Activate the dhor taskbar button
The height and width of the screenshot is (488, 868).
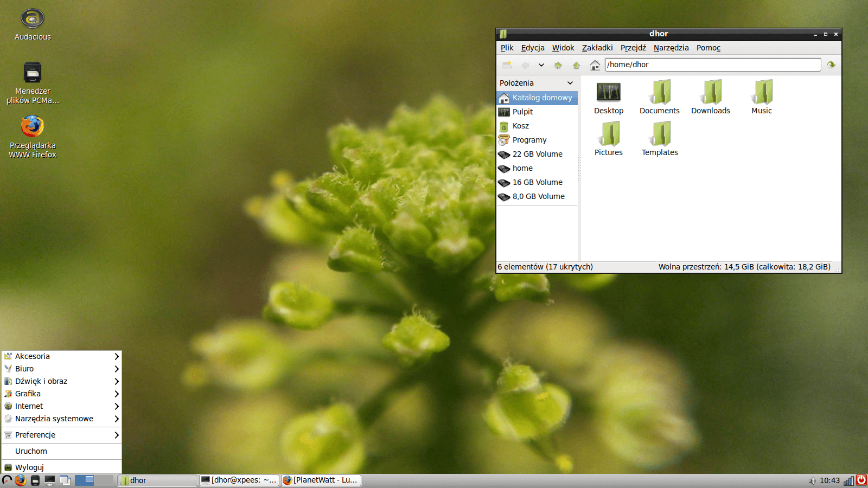tap(157, 480)
